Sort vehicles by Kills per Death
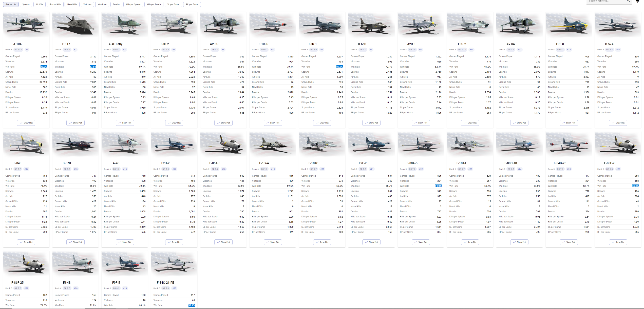 154,4
